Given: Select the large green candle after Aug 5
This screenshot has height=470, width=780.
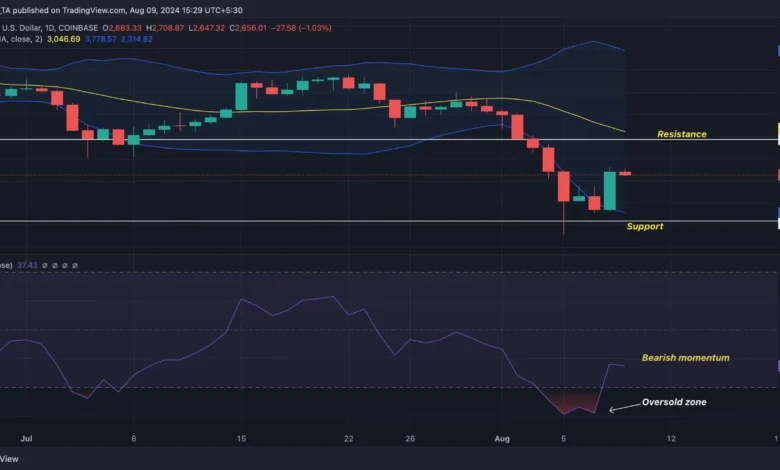Looking at the screenshot, I should [608, 190].
